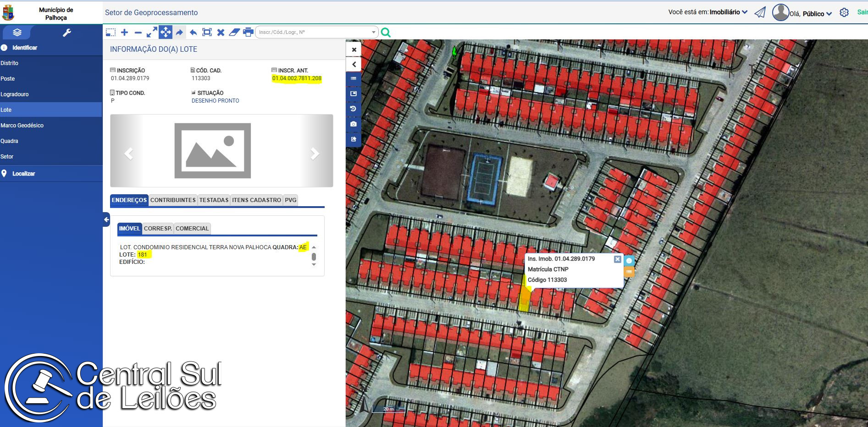Click the export/share button on map sidebar
868x427 pixels.
click(354, 139)
